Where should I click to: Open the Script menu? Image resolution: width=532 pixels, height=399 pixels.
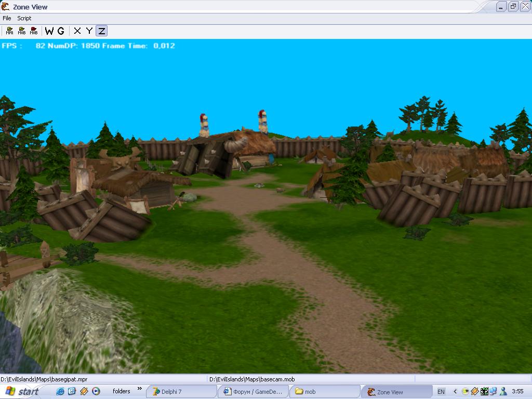[x=24, y=18]
